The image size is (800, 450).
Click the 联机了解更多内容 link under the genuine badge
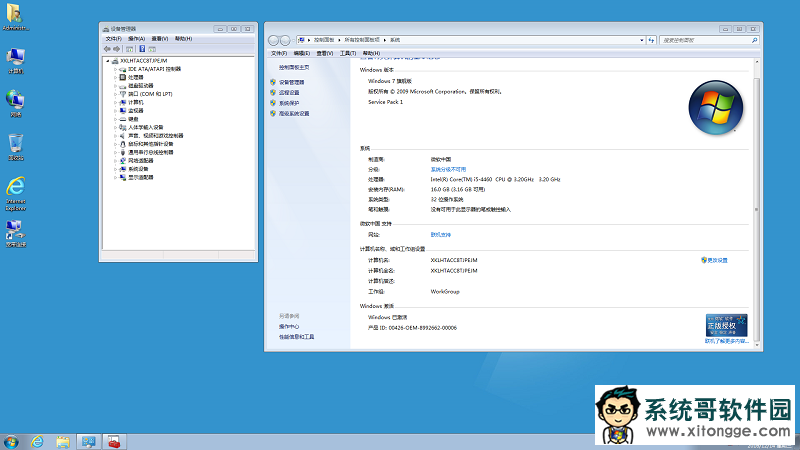(x=727, y=341)
